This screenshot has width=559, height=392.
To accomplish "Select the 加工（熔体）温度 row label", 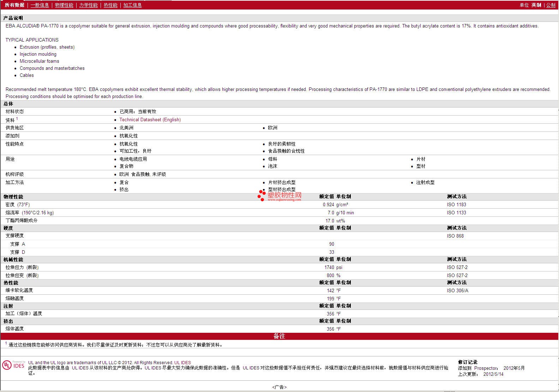I will [x=24, y=313].
